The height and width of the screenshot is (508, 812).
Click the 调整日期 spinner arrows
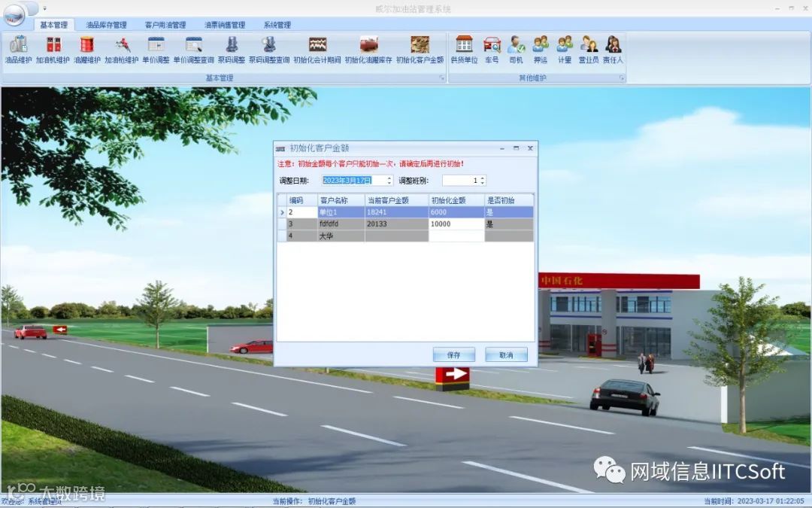coord(389,181)
